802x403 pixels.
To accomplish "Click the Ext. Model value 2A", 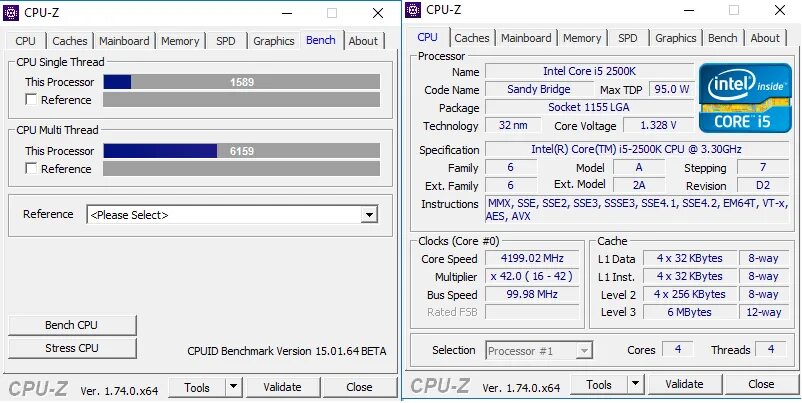I will coord(639,185).
